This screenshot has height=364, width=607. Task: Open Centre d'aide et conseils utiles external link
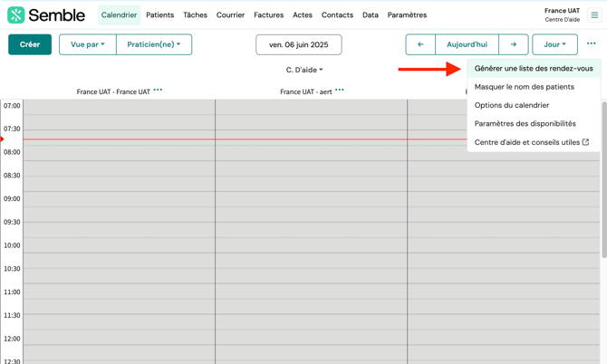tap(532, 142)
